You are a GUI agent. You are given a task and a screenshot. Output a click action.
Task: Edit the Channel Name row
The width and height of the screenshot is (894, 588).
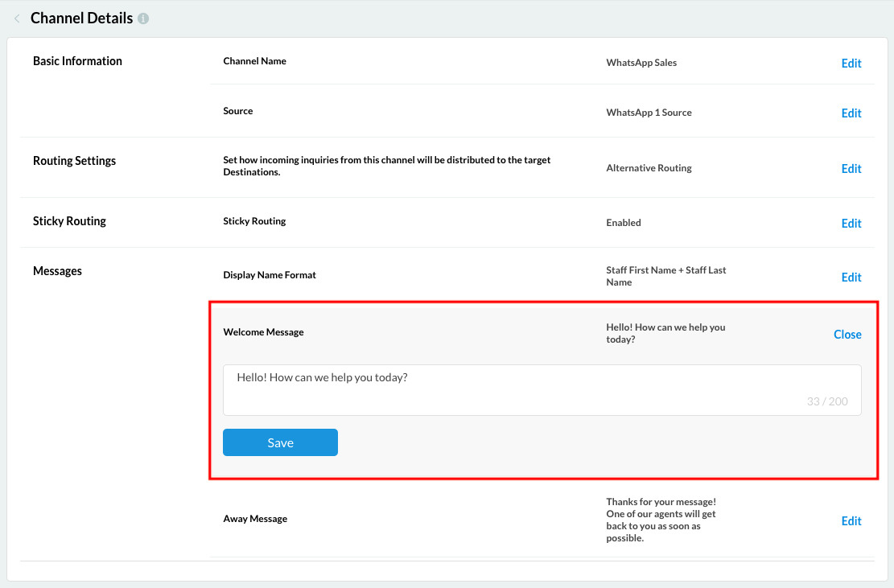pyautogui.click(x=851, y=64)
